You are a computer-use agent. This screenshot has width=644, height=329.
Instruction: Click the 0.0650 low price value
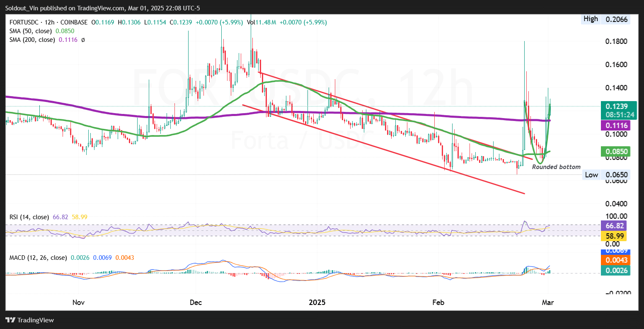[x=617, y=175]
